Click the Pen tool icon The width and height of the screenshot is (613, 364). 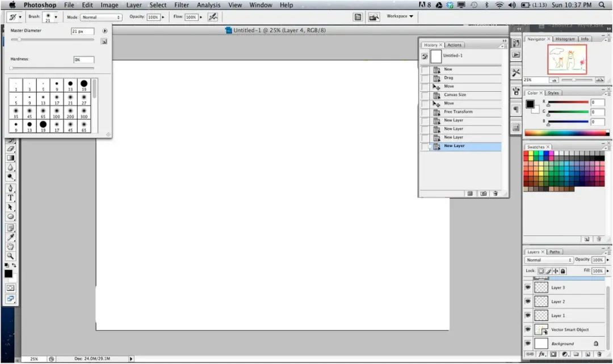point(11,188)
